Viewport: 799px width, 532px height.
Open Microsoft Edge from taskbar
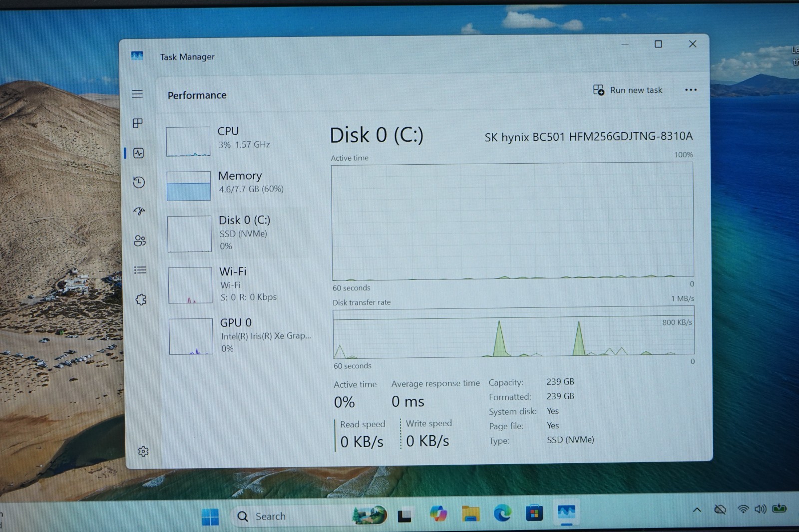502,513
